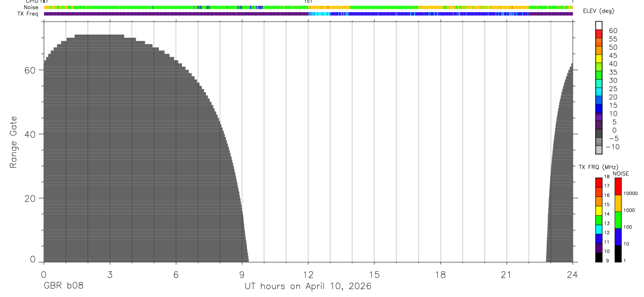Select the x-axis tick label '21'
The height and width of the screenshot is (297, 644).
point(507,275)
